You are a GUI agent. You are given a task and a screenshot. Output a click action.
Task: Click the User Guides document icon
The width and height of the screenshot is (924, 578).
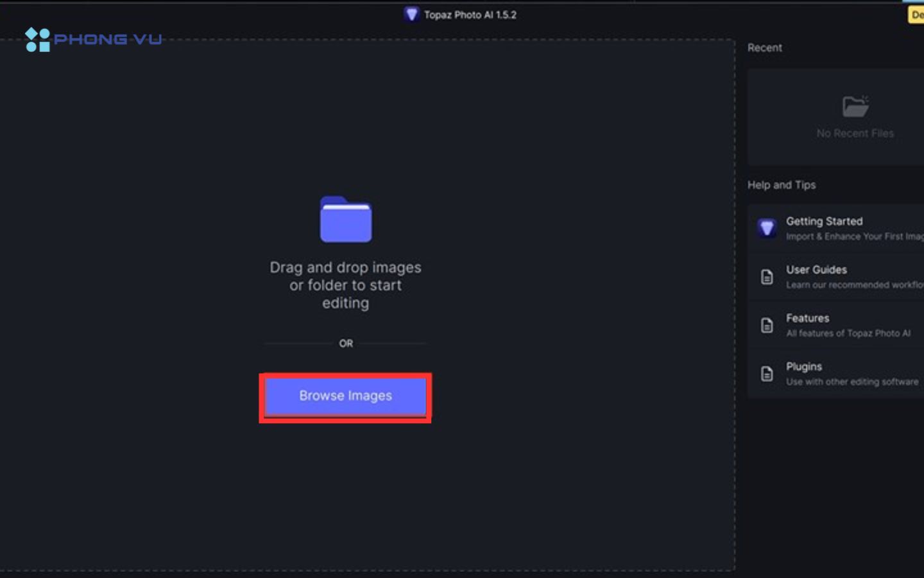[x=766, y=277]
